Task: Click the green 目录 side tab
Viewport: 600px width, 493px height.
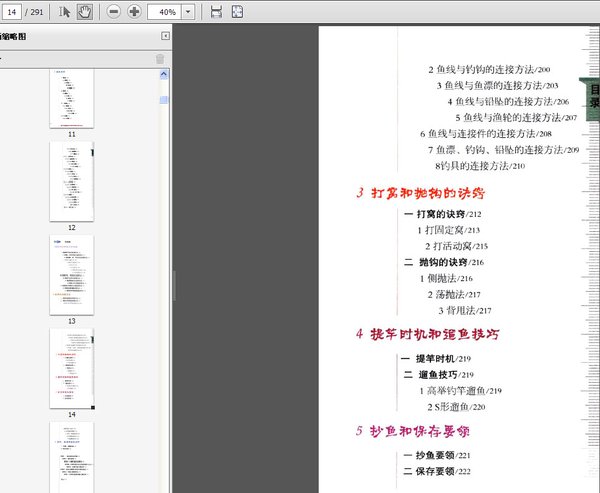Action: click(x=592, y=97)
